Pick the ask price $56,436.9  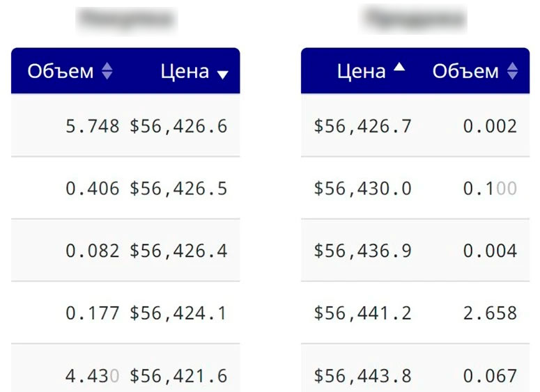pyautogui.click(x=362, y=251)
